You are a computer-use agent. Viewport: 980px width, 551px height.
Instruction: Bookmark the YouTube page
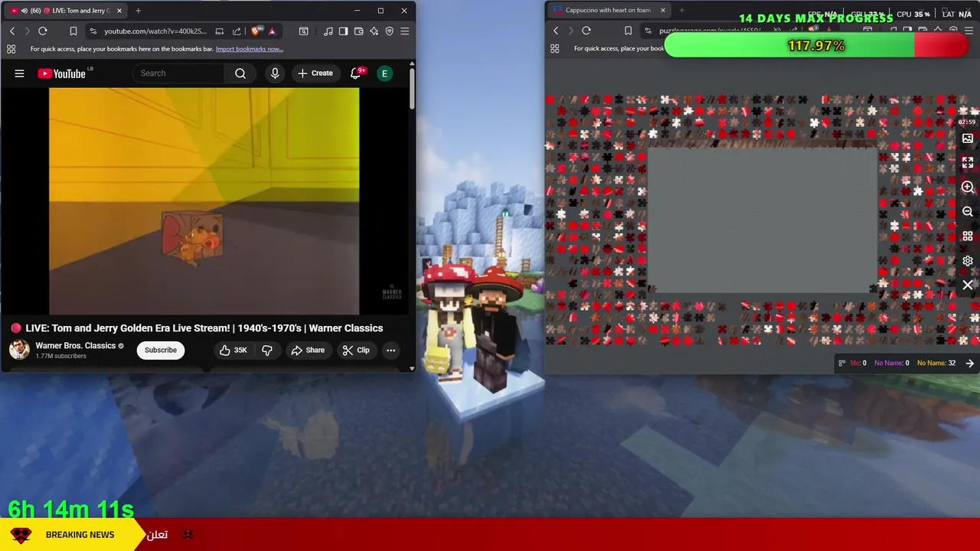73,31
